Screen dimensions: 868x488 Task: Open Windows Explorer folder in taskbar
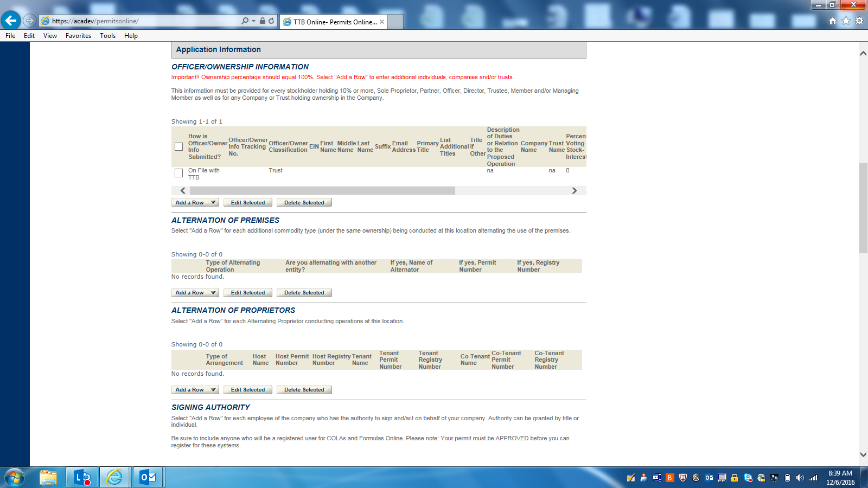point(48,477)
